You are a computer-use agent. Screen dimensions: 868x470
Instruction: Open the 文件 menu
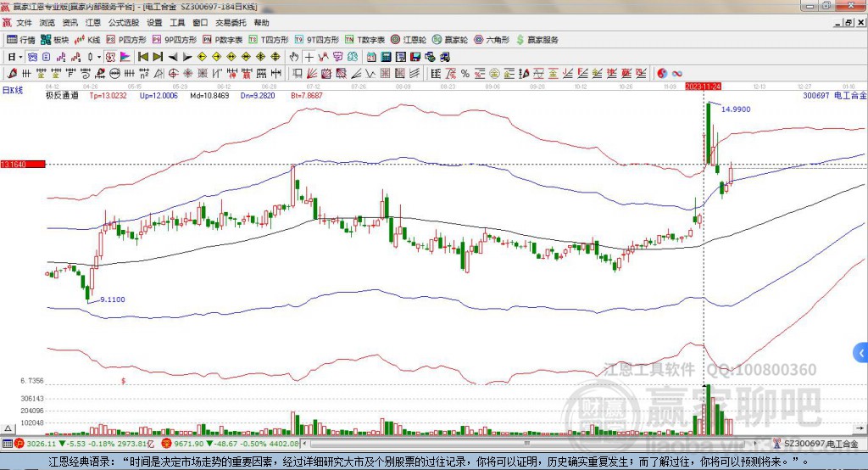[24, 23]
